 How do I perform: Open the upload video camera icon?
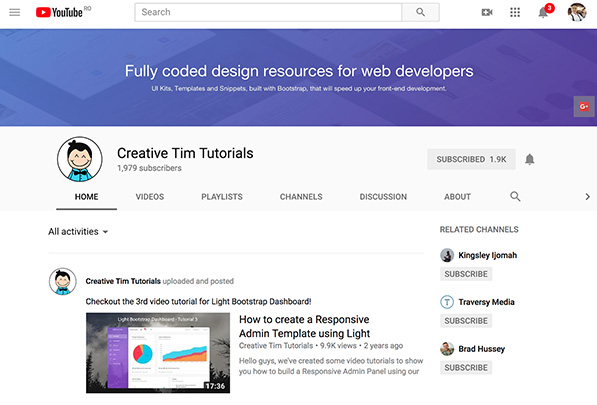[x=487, y=13]
